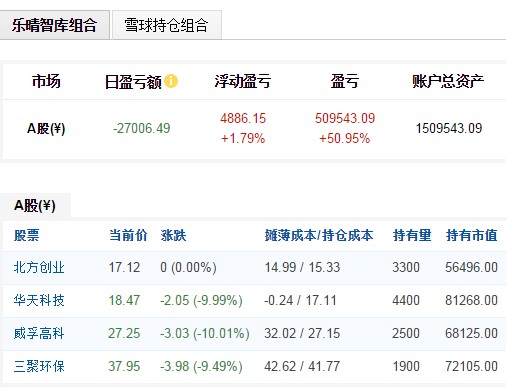This screenshot has height=388, width=506.
Task: Sort by 持有市值 column header
Action: pyautogui.click(x=472, y=235)
